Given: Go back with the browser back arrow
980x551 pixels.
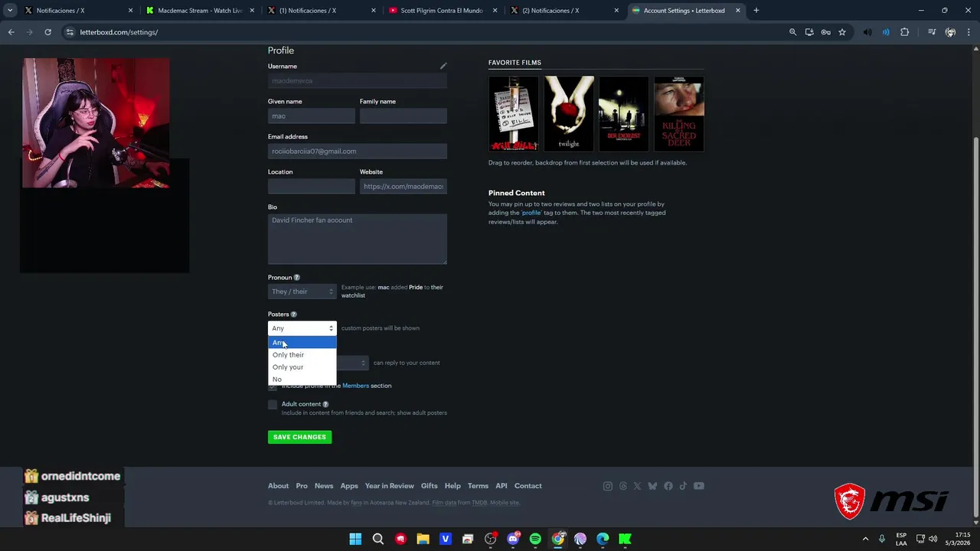Looking at the screenshot, I should click(11, 32).
